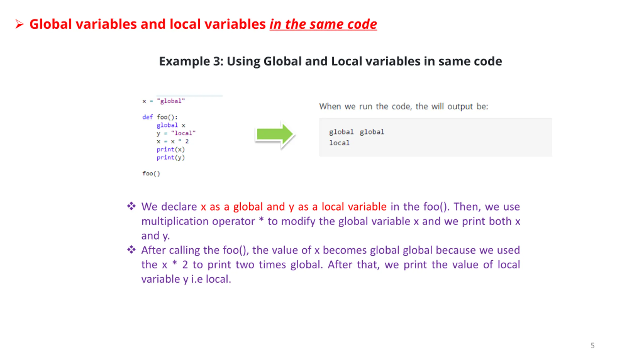Click the 'global x' statement in the code
Image resolution: width=644 pixels, height=362 pixels.
tap(171, 125)
